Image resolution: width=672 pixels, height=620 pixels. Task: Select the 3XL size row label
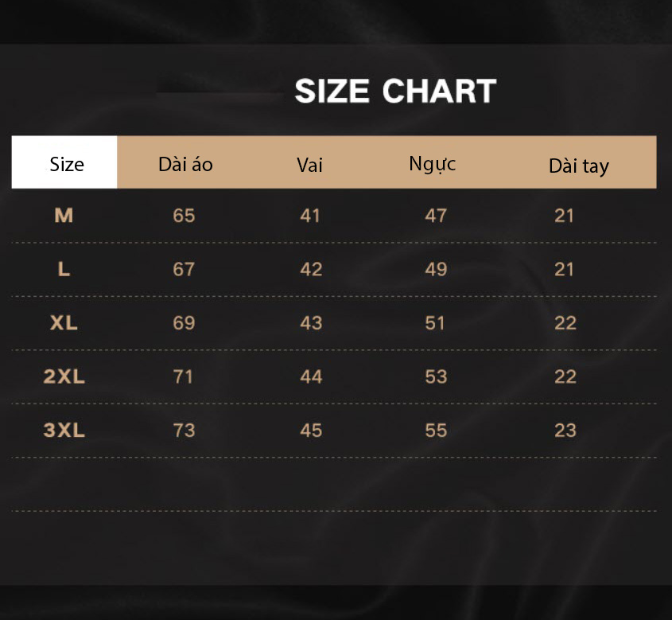pyautogui.click(x=64, y=430)
